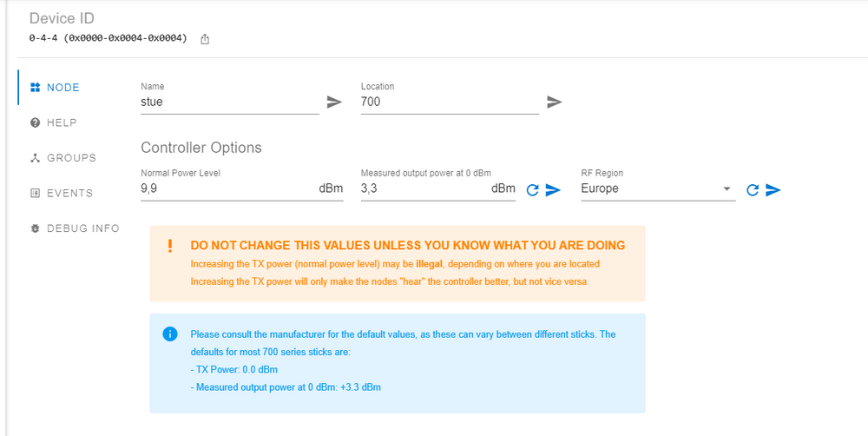Refresh the RF Region value
868x436 pixels.
click(x=753, y=189)
